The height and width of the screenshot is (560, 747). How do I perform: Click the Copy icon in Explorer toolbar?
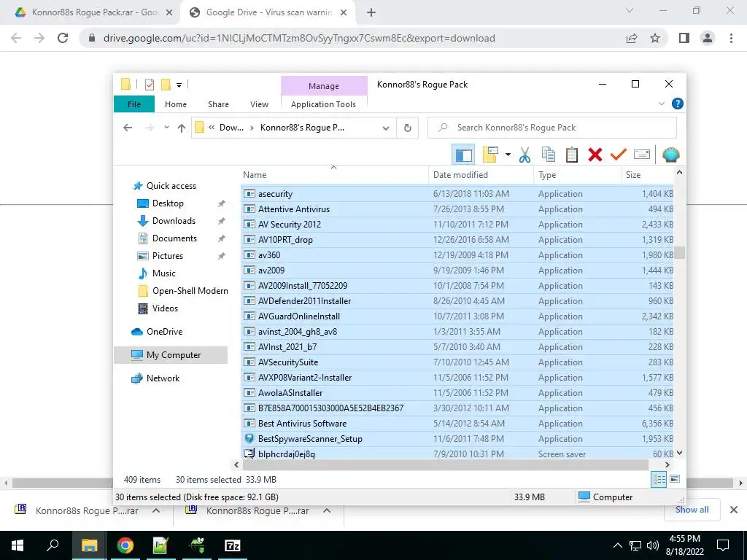coord(549,155)
